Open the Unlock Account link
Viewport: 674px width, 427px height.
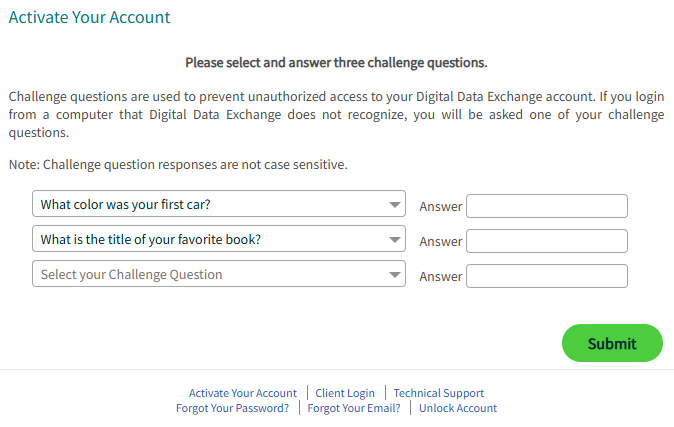click(458, 408)
